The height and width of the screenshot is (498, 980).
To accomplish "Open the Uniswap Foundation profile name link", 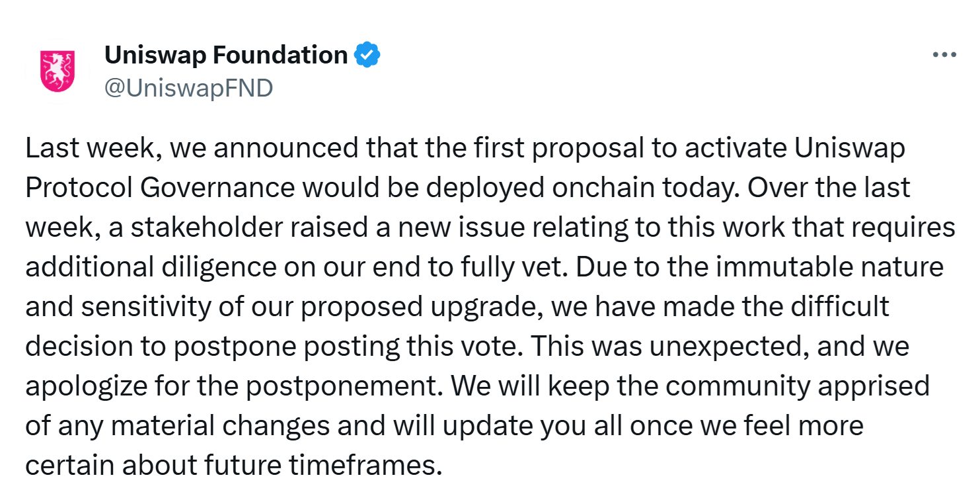I will (x=226, y=56).
